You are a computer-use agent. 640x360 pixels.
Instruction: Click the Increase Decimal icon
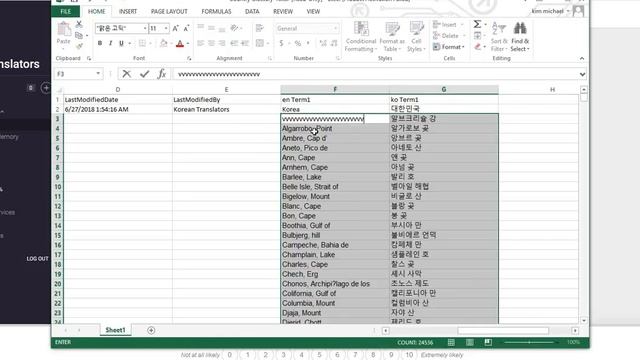[x=323, y=43]
